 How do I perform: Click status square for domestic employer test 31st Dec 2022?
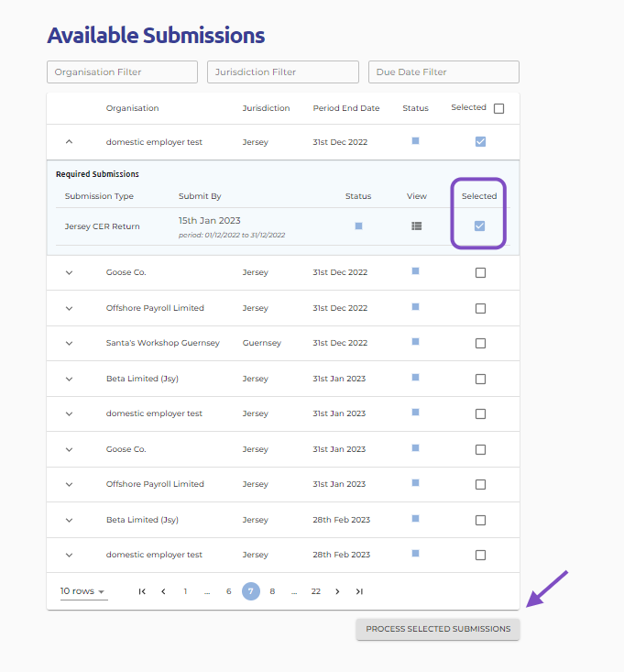(415, 140)
